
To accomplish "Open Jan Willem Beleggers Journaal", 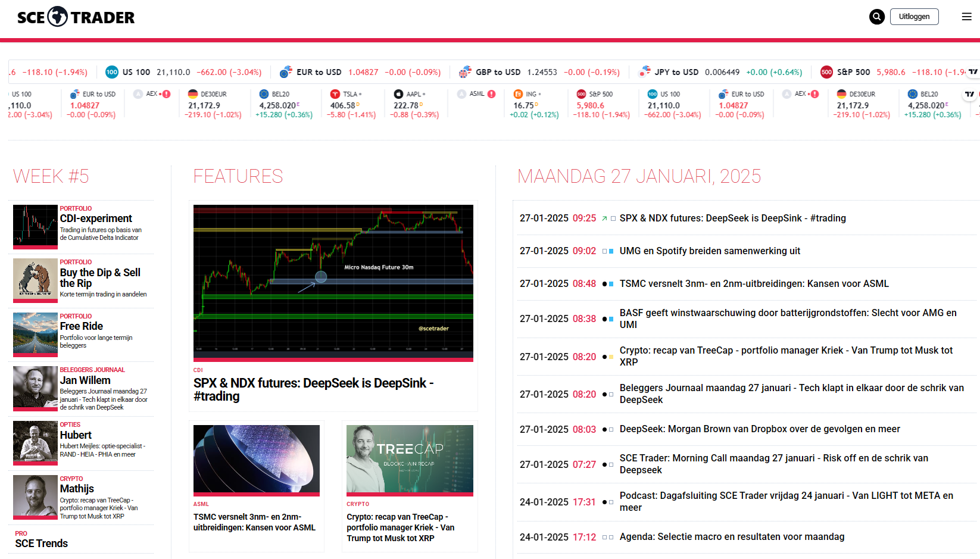I will [x=85, y=380].
